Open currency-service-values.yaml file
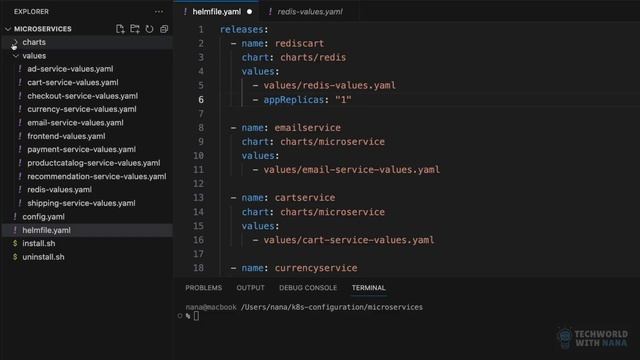This screenshot has width=640, height=360. 82,109
